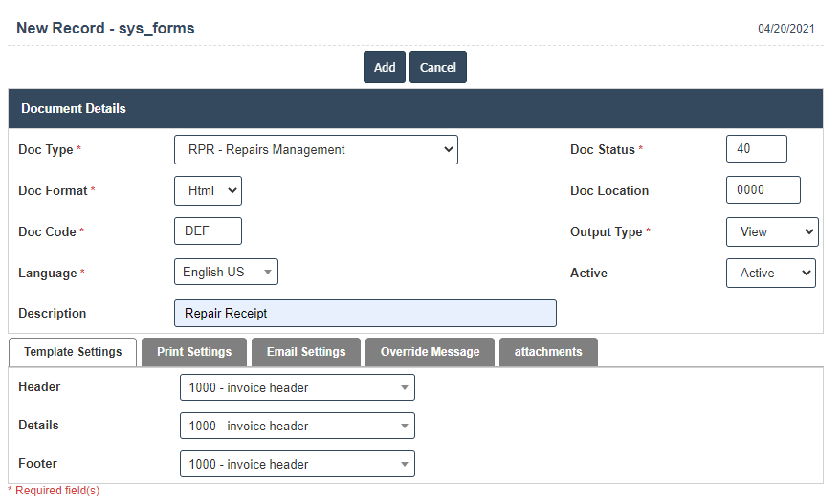Click the Cancel button
The image size is (840, 504).
tap(437, 67)
